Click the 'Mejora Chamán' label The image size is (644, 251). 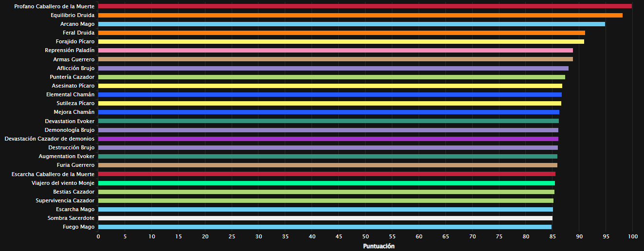(74, 112)
